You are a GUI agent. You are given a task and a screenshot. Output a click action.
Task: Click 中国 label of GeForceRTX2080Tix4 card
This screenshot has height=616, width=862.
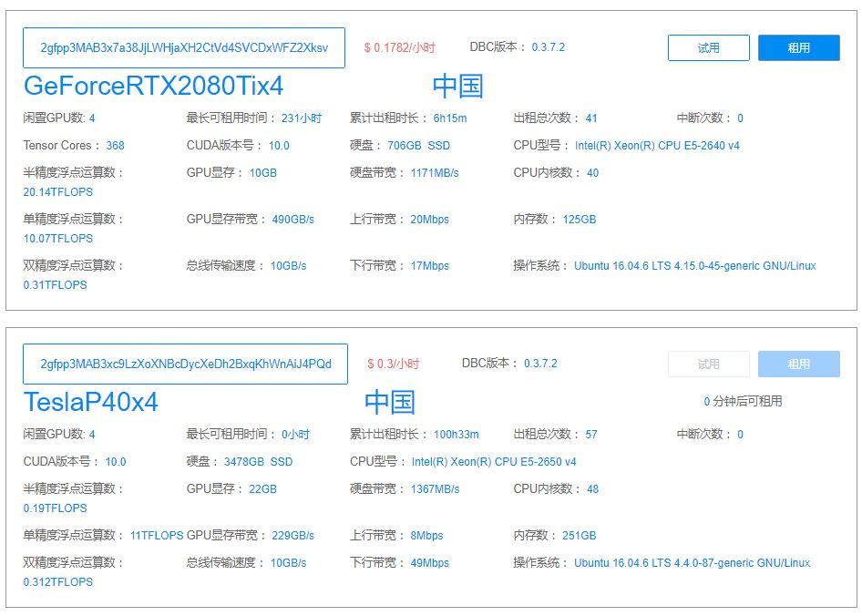click(458, 87)
